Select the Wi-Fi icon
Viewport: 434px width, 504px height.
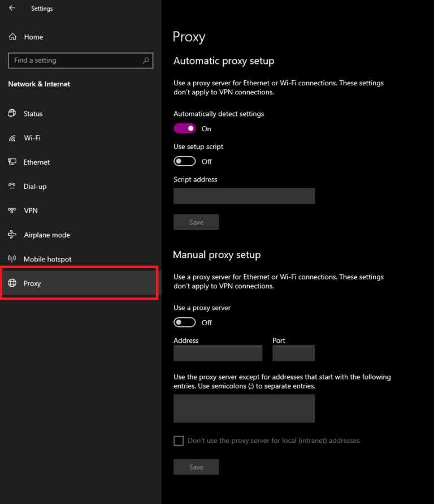coord(12,138)
